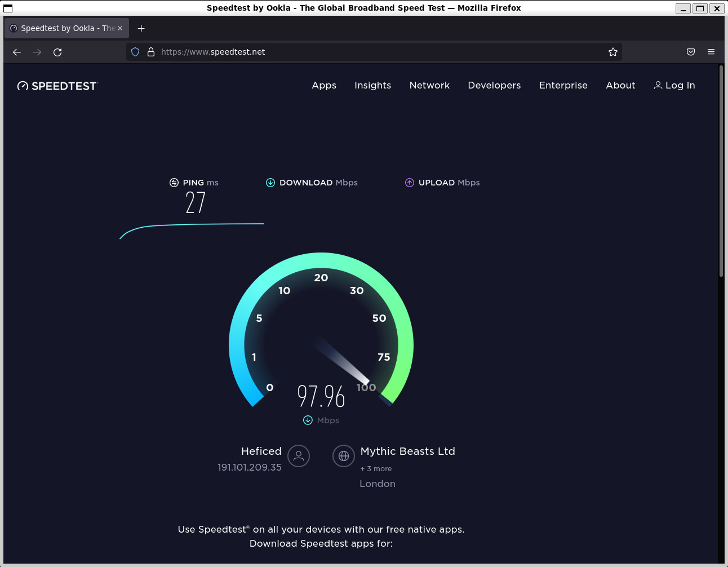
Task: Open the Enterprise navigation menu
Action: pyautogui.click(x=563, y=85)
